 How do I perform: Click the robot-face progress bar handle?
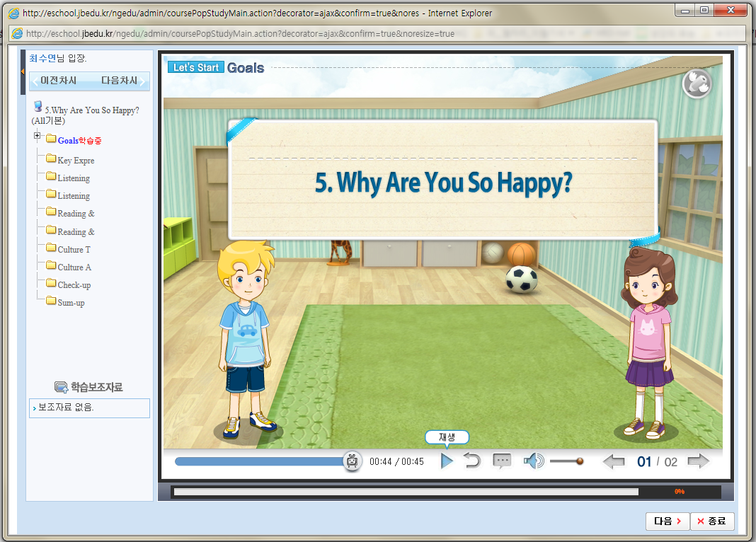[x=352, y=461]
